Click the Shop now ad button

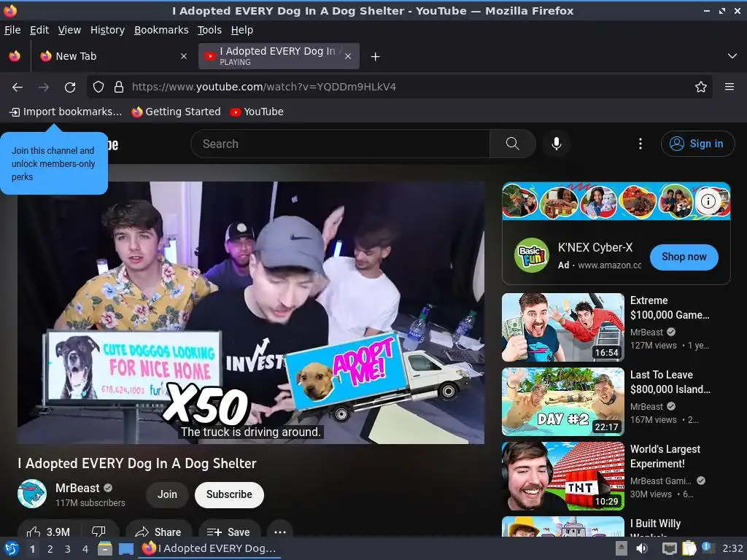point(684,257)
